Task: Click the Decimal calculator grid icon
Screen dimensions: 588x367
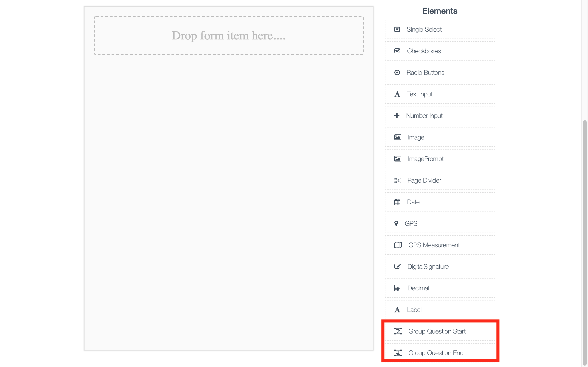Action: (x=397, y=288)
